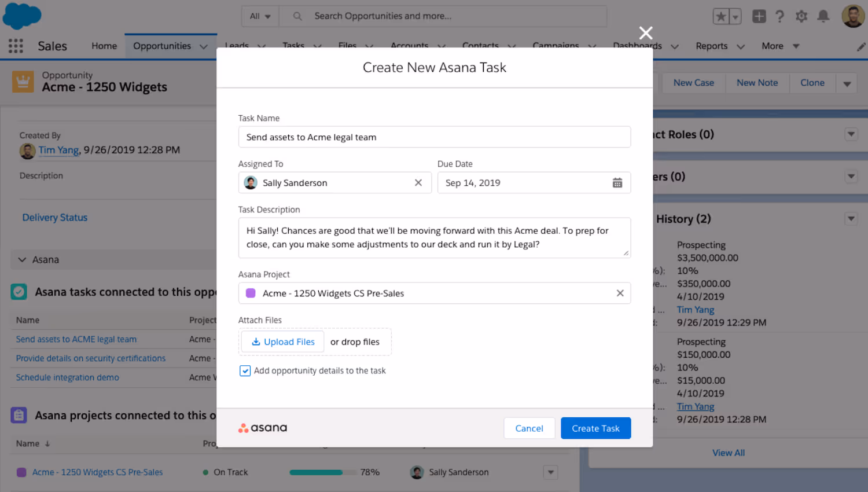Click the New Case button
Viewport: 868px width, 492px height.
pos(693,83)
